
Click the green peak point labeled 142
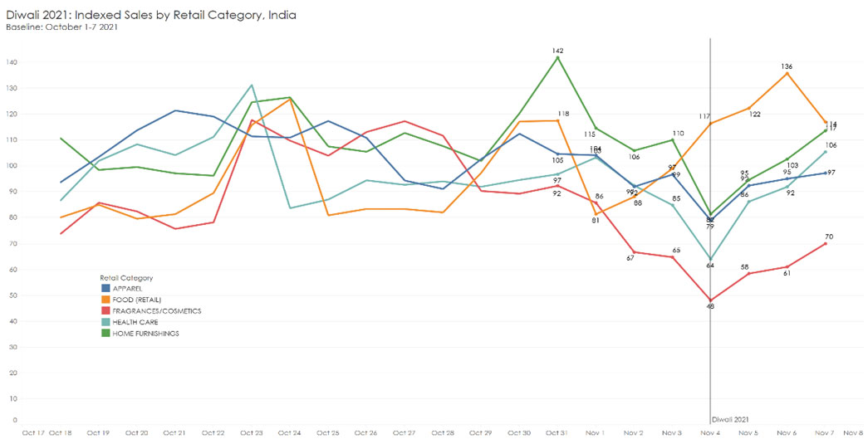click(558, 57)
